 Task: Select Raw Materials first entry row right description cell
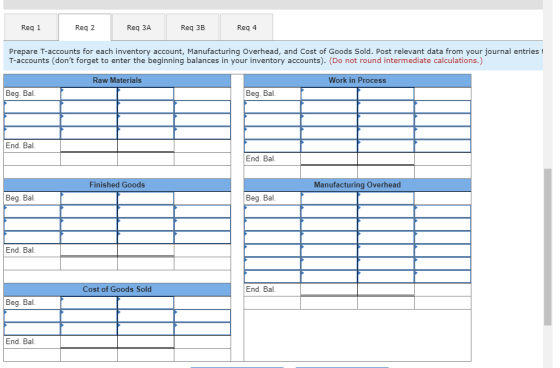202,107
